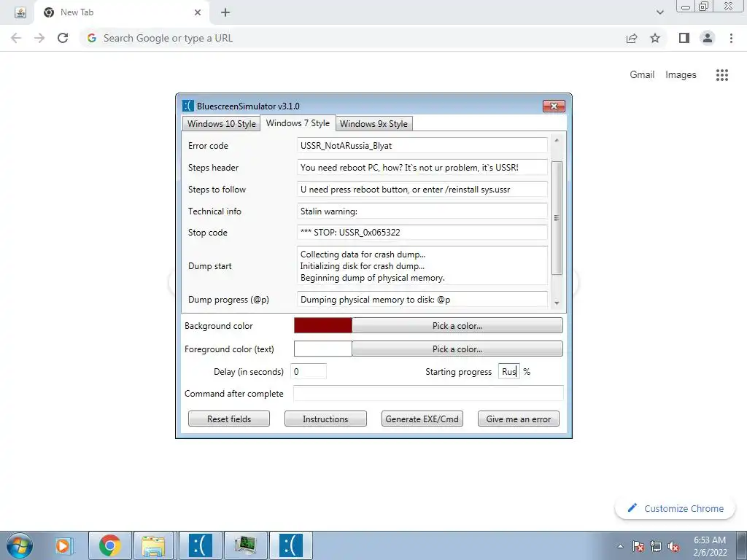This screenshot has height=560, width=747.
Task: Pick a color for Background color
Action: [457, 326]
